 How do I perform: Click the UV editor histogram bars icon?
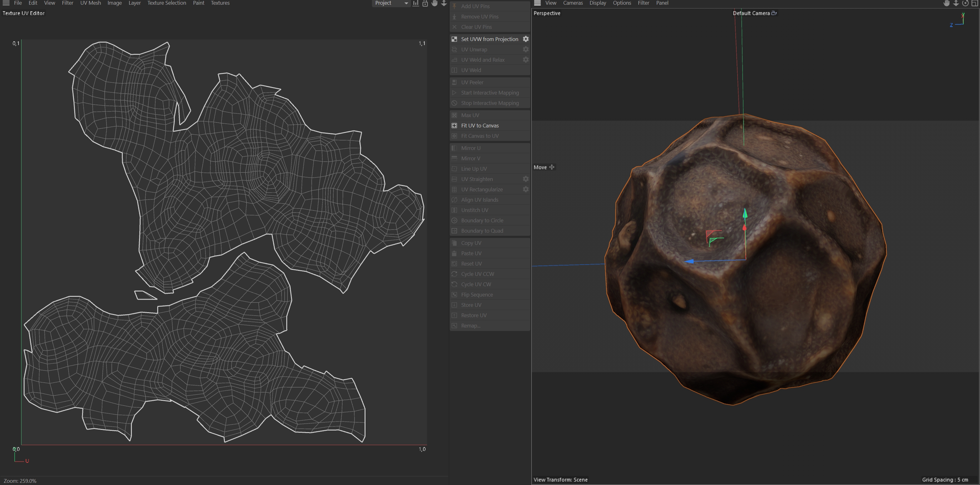415,3
